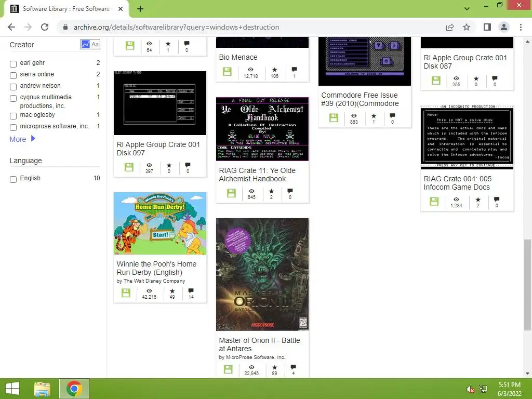
Task: Enable the microprose software, inc. filter
Action: [13, 128]
